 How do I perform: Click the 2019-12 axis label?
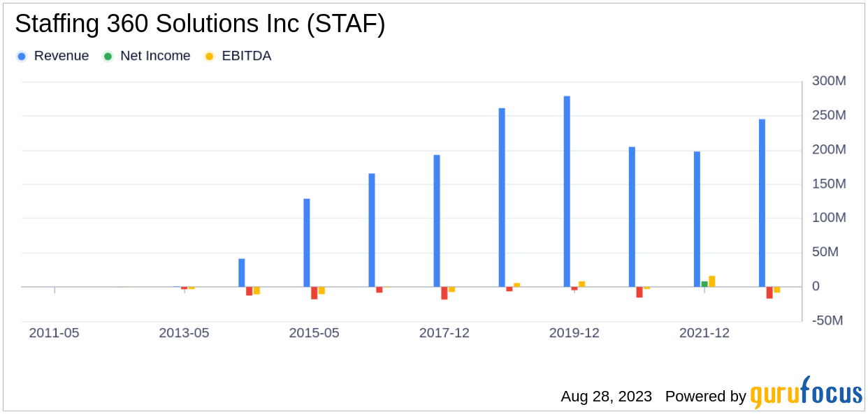(x=574, y=334)
